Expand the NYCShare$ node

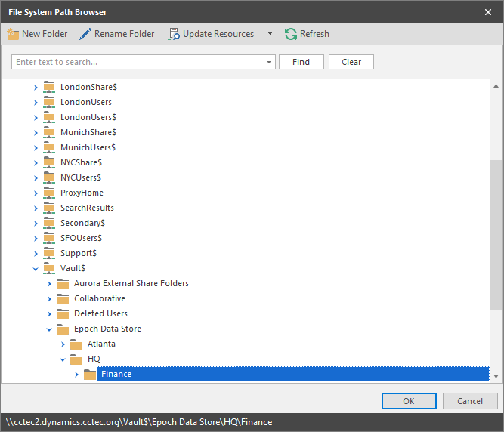(x=36, y=163)
